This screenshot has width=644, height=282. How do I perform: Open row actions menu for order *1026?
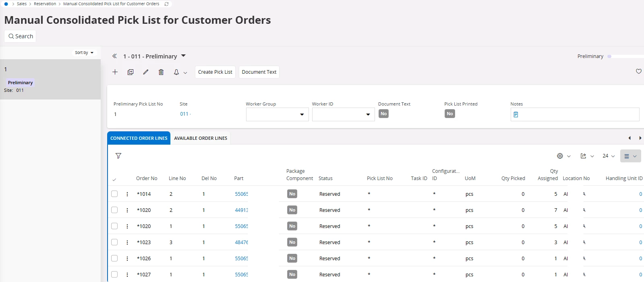coord(127,259)
